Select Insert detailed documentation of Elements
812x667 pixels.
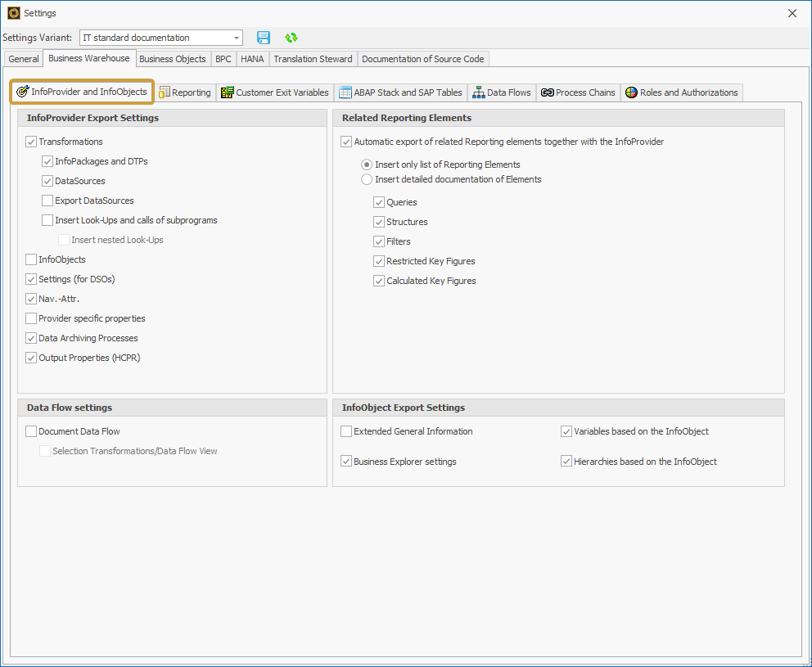point(367,179)
